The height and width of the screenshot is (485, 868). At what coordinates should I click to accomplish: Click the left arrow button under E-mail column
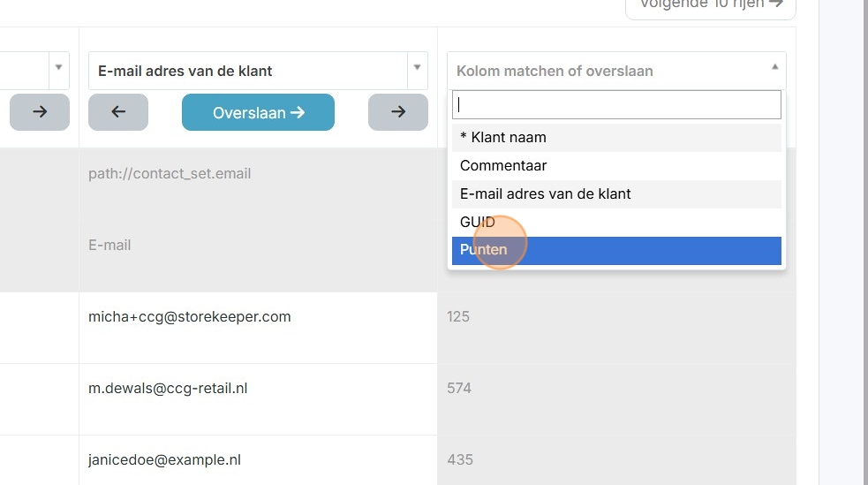[118, 112]
